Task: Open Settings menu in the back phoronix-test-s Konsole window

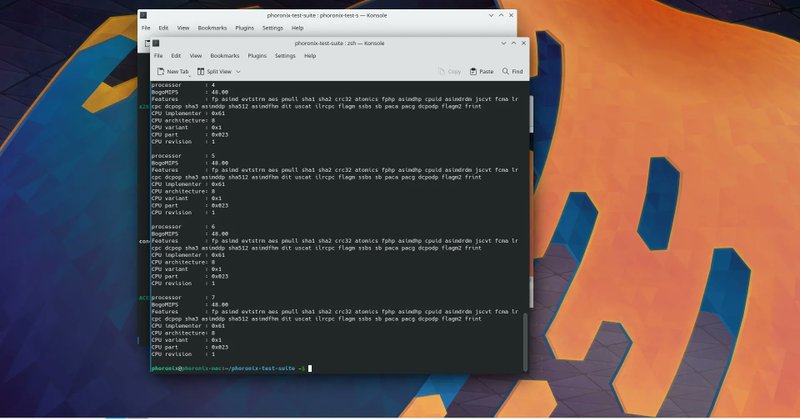Action: click(x=272, y=28)
